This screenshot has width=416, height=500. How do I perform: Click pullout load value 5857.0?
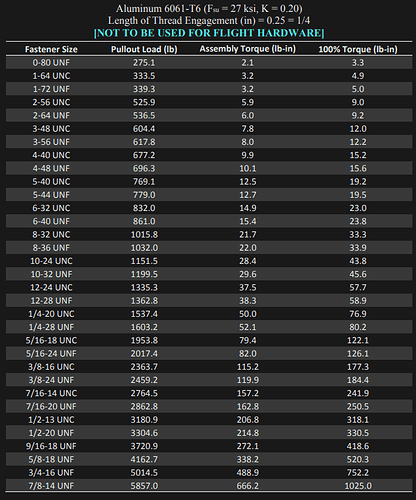144,486
